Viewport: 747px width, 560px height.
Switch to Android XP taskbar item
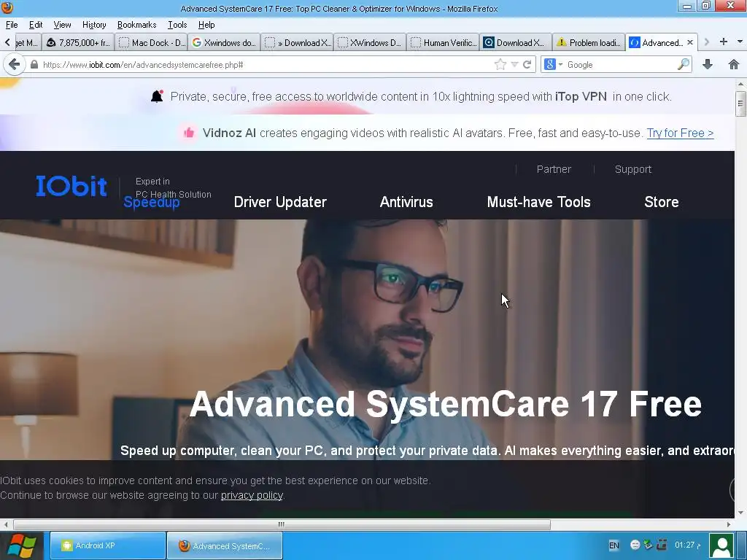108,545
